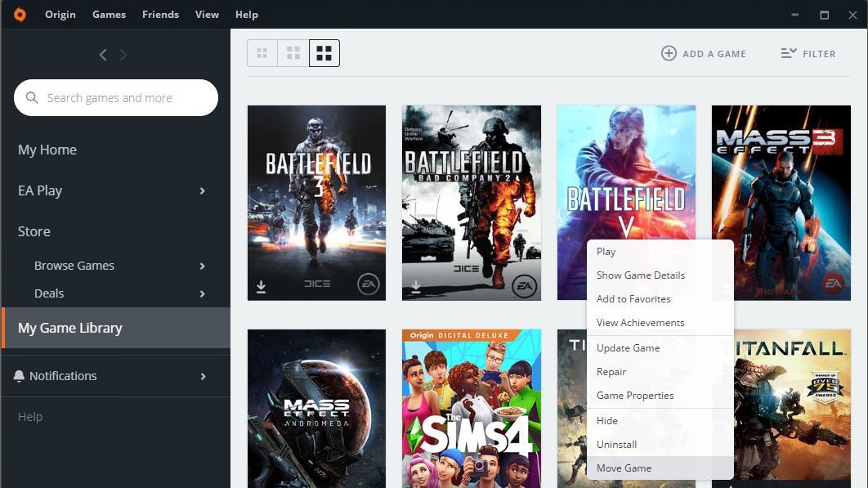The image size is (868, 488).
Task: Expand the Notifications chevron
Action: click(x=204, y=377)
